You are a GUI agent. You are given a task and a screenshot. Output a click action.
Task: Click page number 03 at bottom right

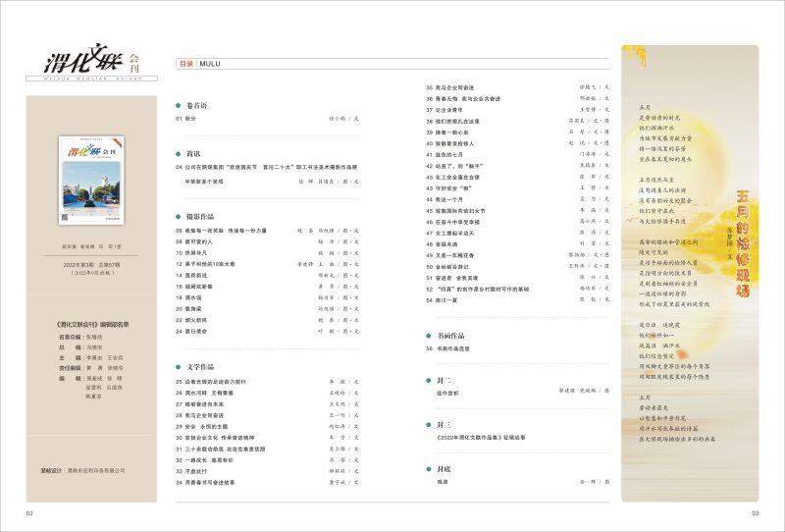tap(755, 513)
